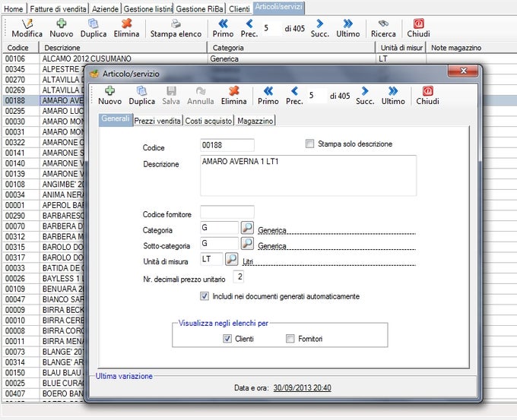Viewport: 517px width, 420px height.
Task: Click Elimina icon in Articolo/servizio dialog
Action: click(233, 91)
